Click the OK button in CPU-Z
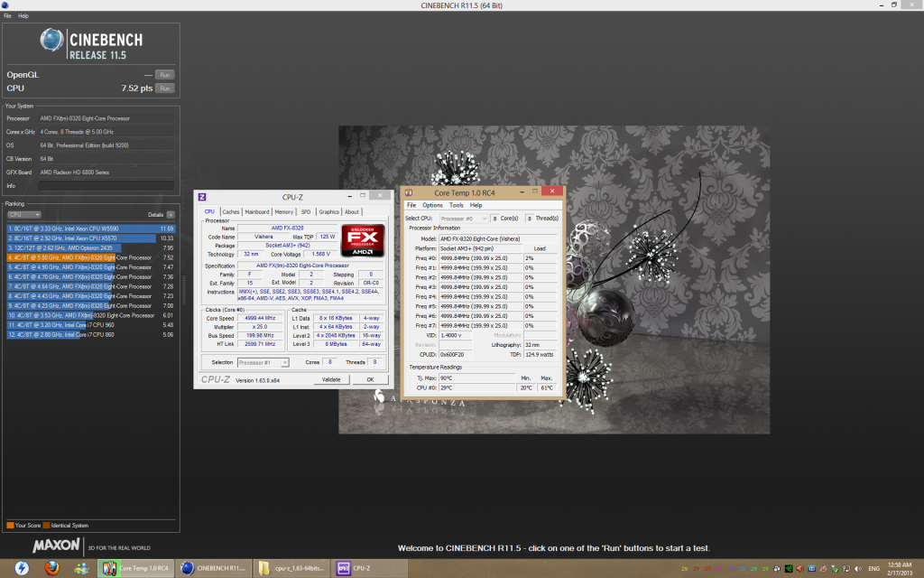This screenshot has height=578, width=924. [x=370, y=379]
